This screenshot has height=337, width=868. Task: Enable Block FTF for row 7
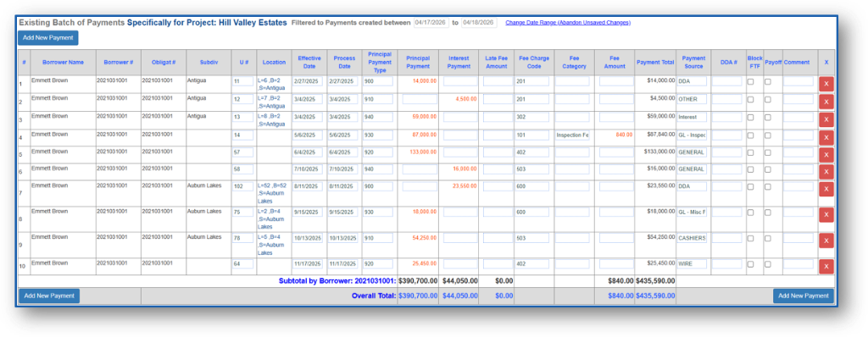tap(751, 187)
